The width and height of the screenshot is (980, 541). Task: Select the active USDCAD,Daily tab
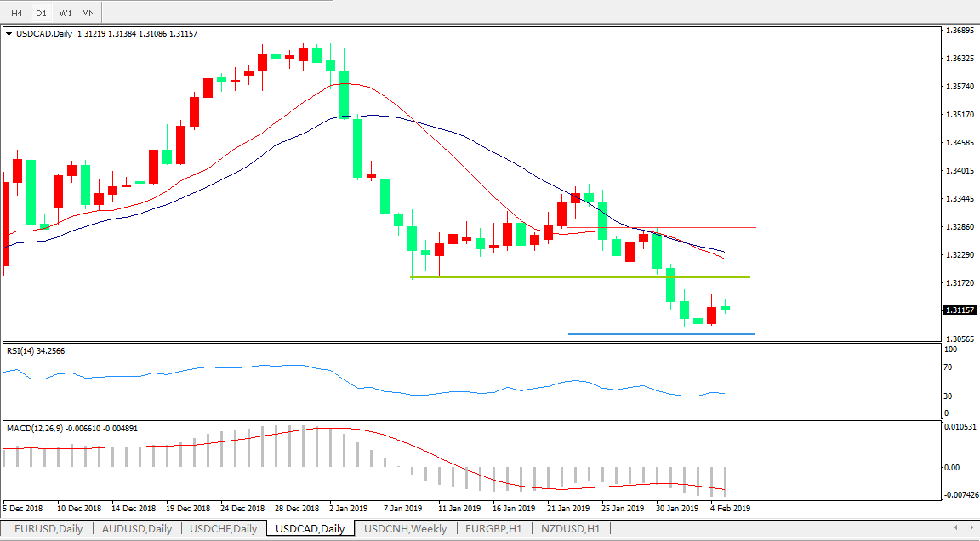coord(310,528)
